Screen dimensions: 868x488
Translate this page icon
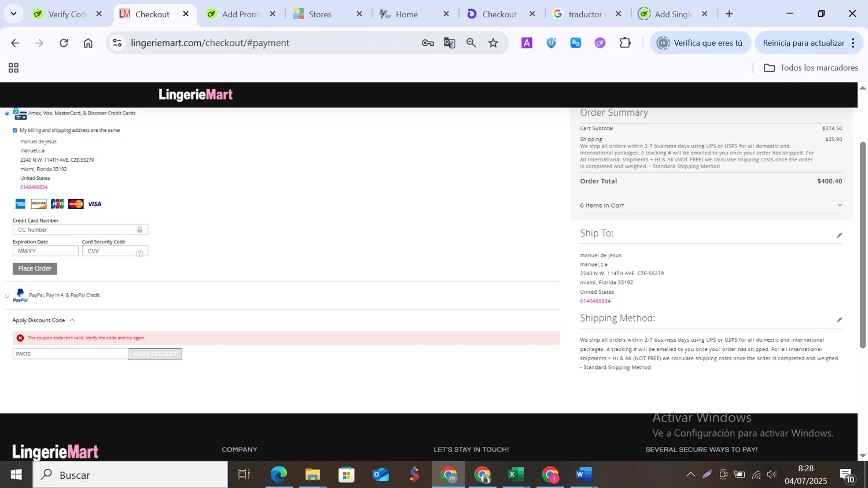tap(450, 43)
